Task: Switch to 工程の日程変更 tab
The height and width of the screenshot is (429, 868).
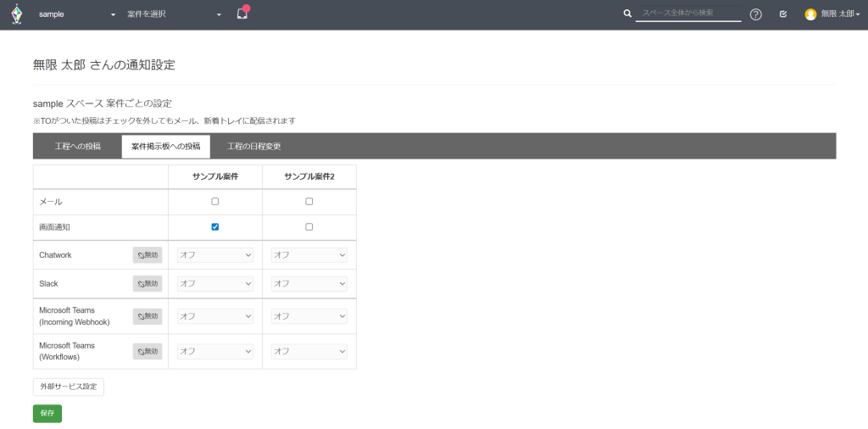Action: tap(254, 147)
